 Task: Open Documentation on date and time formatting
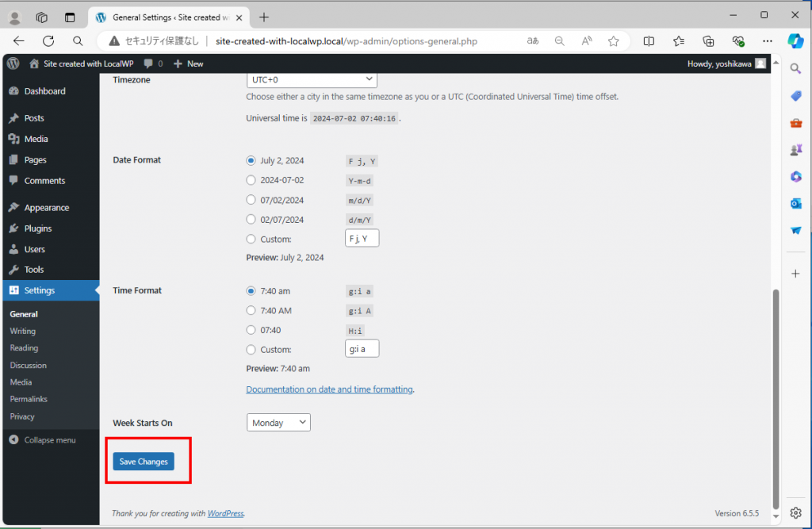click(329, 389)
